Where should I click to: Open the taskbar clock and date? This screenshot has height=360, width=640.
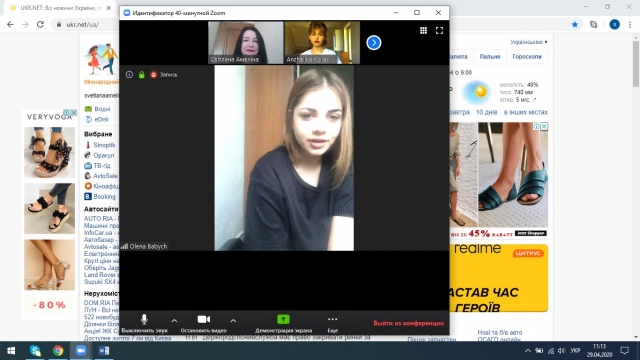coord(600,351)
